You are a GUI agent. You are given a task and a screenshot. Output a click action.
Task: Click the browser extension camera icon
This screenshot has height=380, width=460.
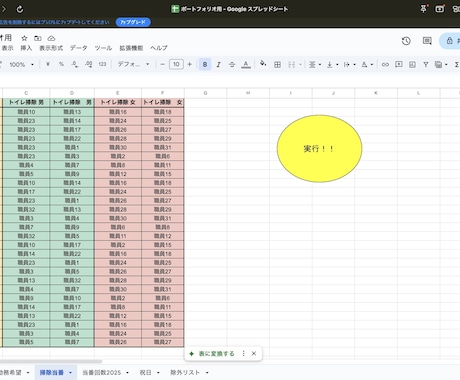440,9
